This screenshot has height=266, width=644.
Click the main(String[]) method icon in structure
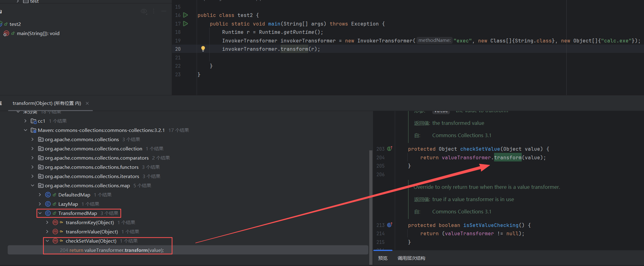(x=6, y=34)
